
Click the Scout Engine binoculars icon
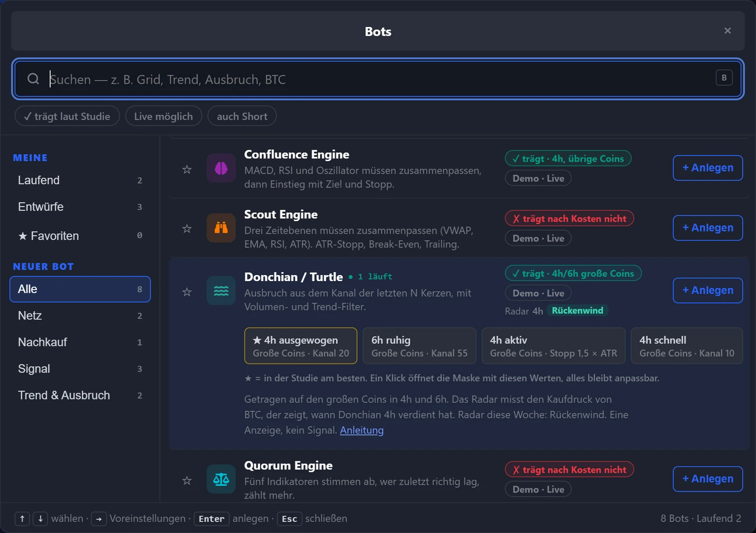(221, 228)
